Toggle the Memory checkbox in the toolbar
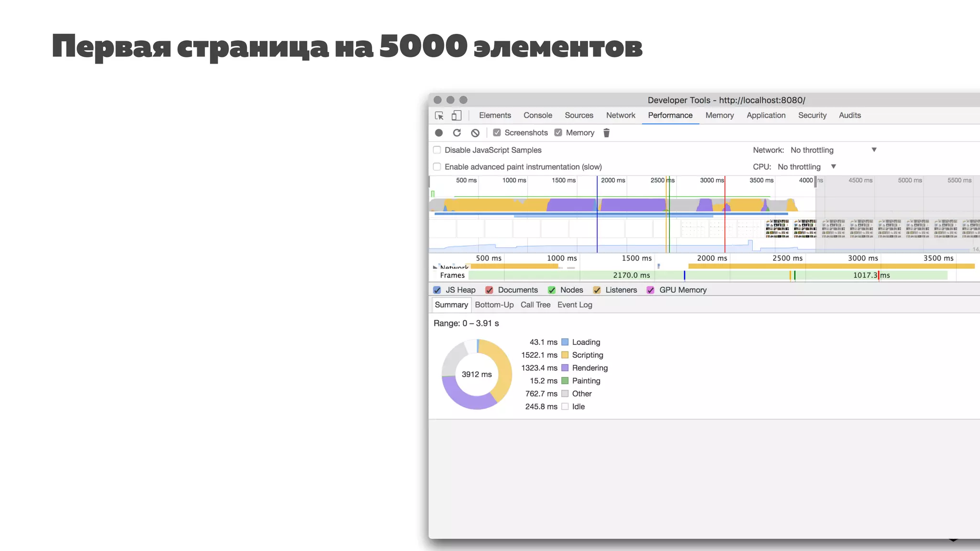 click(x=558, y=132)
